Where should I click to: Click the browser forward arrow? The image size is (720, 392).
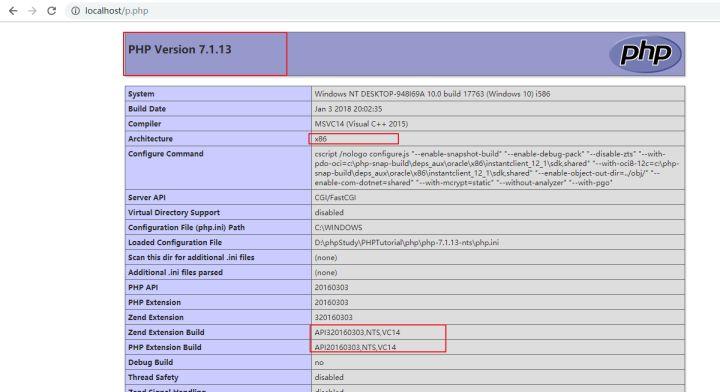click(x=32, y=11)
